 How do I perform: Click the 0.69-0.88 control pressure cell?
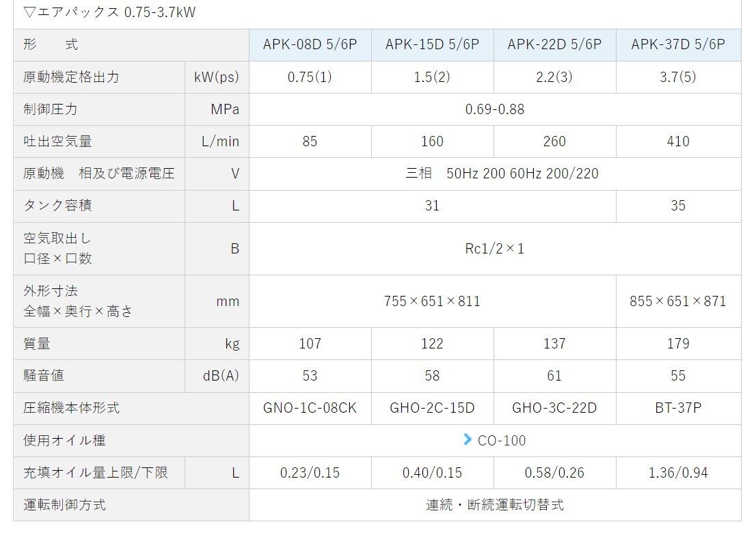(494, 109)
